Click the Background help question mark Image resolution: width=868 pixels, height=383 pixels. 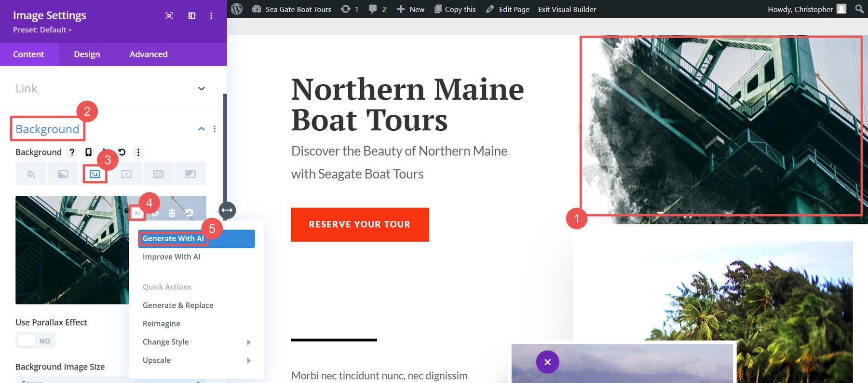[x=72, y=152]
